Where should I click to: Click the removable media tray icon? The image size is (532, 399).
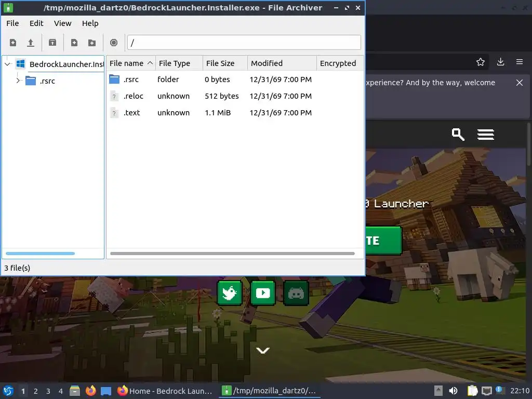point(438,391)
